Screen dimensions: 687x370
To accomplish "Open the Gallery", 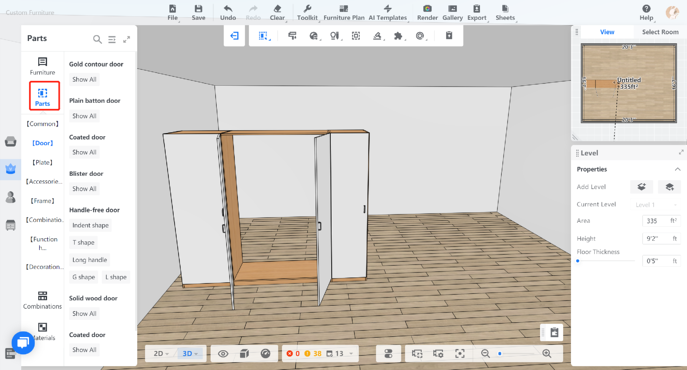I will tap(453, 13).
